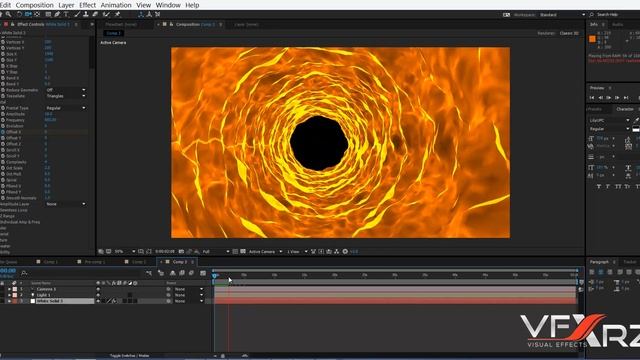Toggle stopwatch for Evolution property

[x=3, y=126]
